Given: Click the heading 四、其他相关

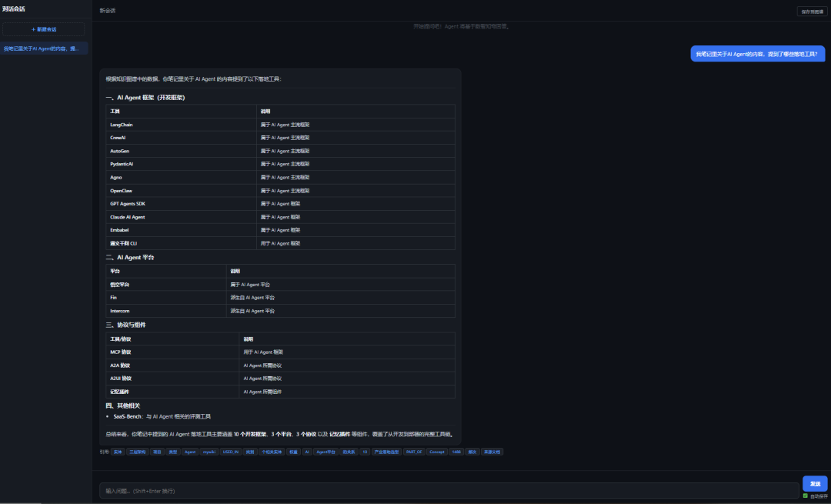Looking at the screenshot, I should (x=123, y=406).
